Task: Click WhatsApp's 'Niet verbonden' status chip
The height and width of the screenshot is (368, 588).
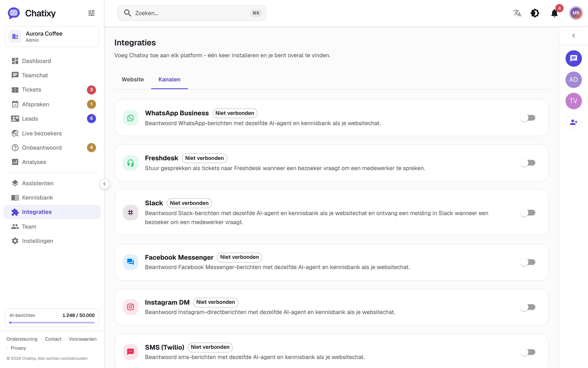Action: [235, 113]
